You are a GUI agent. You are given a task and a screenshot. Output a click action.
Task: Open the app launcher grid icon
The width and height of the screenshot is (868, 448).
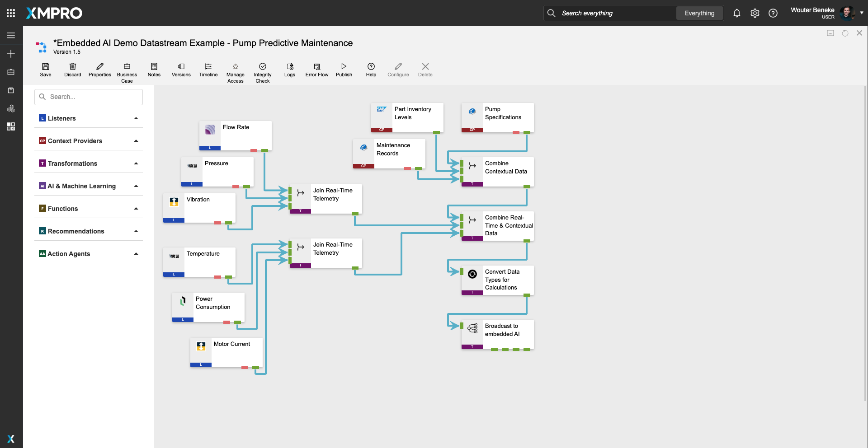(11, 13)
